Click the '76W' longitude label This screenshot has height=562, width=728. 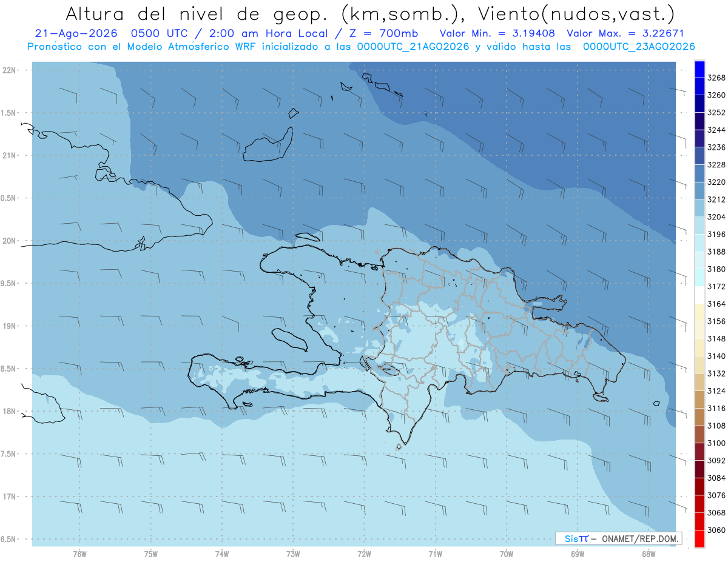[79, 554]
